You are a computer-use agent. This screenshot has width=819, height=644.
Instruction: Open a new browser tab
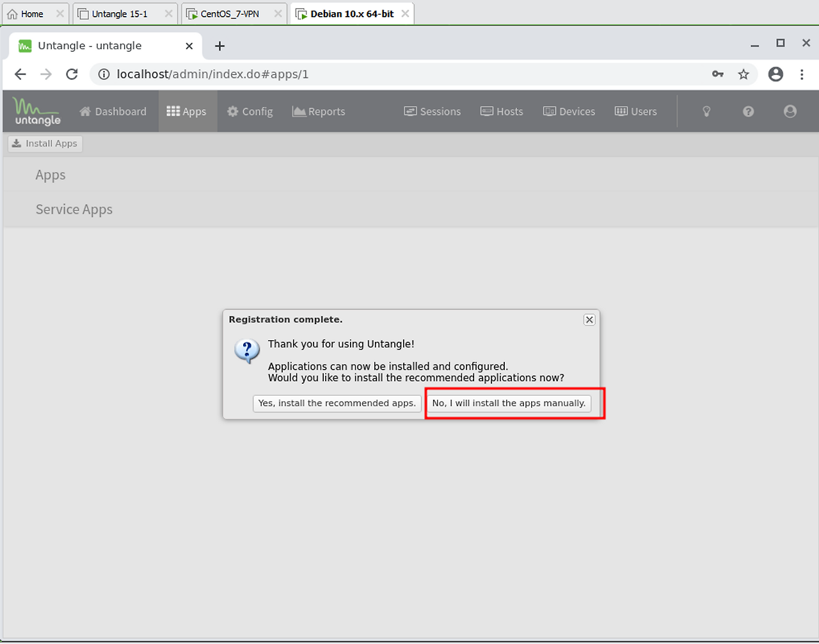tap(219, 46)
